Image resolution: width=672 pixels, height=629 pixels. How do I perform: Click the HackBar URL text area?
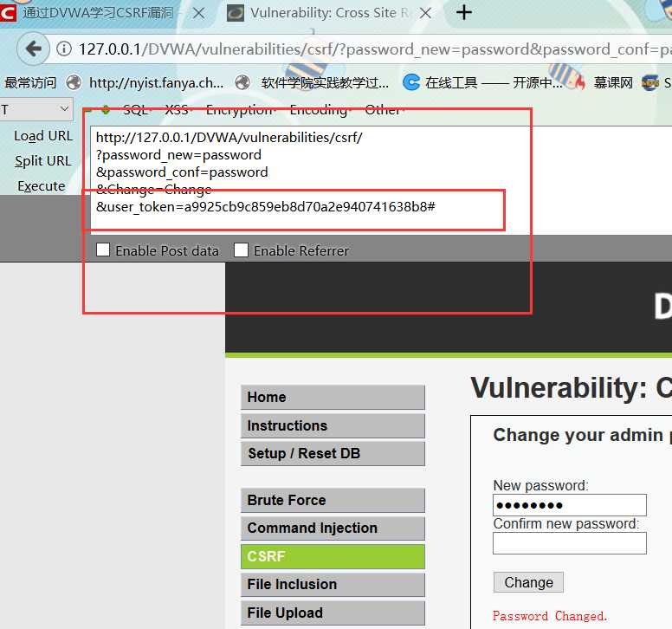pyautogui.click(x=381, y=180)
